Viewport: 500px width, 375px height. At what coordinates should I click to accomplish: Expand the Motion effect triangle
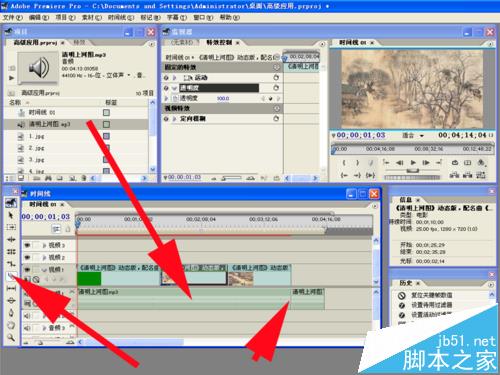[x=174, y=78]
